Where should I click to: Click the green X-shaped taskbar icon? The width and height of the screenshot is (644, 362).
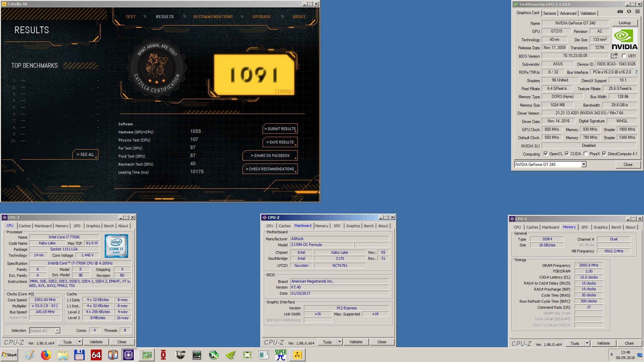247,355
